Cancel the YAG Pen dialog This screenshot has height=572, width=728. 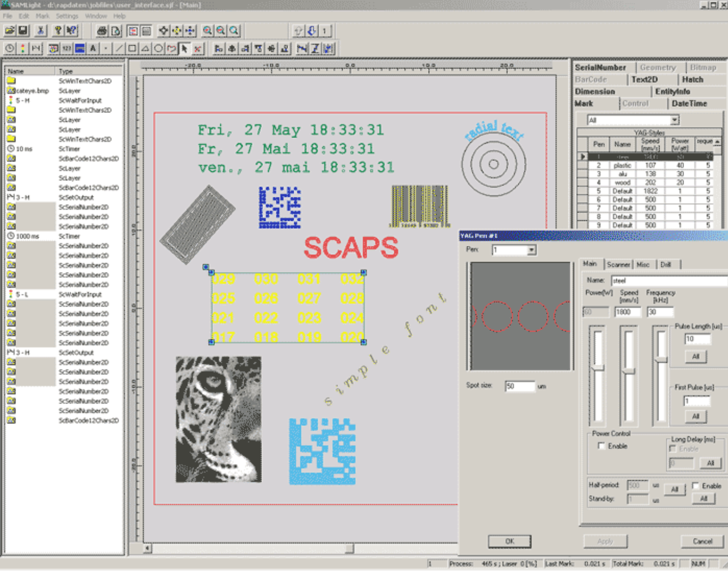(702, 541)
